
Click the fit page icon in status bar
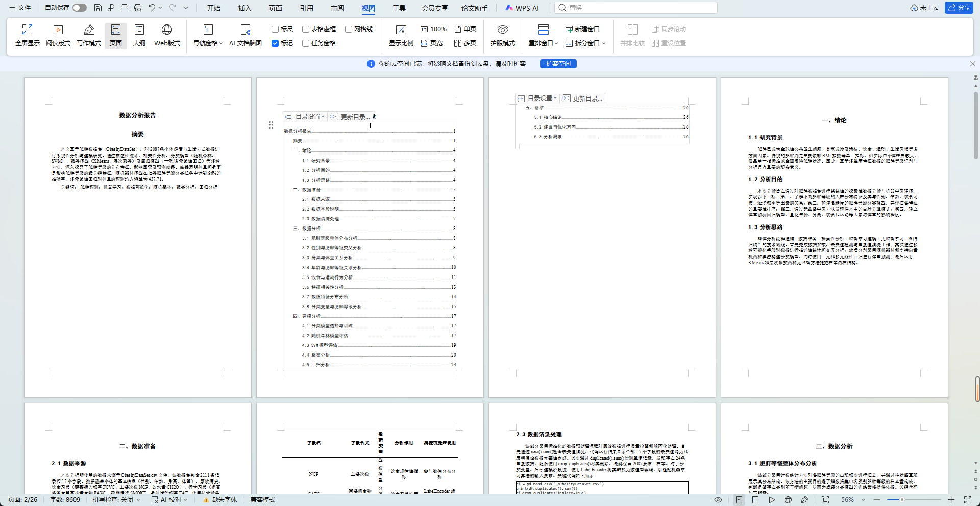tap(825, 500)
